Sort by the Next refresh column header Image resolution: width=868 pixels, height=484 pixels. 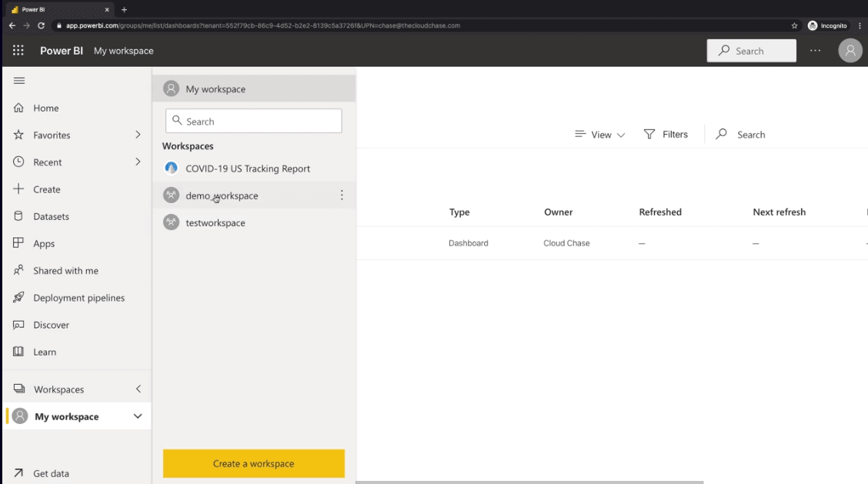click(779, 212)
